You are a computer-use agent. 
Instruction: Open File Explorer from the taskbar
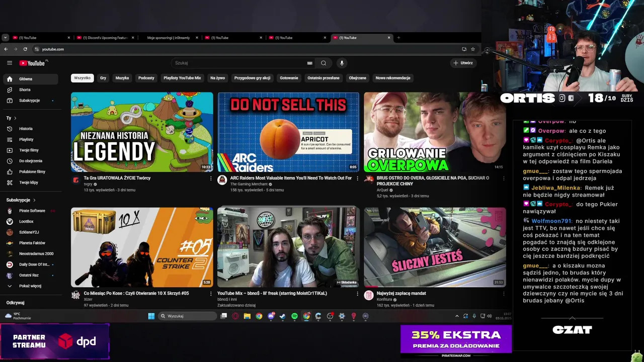(x=247, y=316)
